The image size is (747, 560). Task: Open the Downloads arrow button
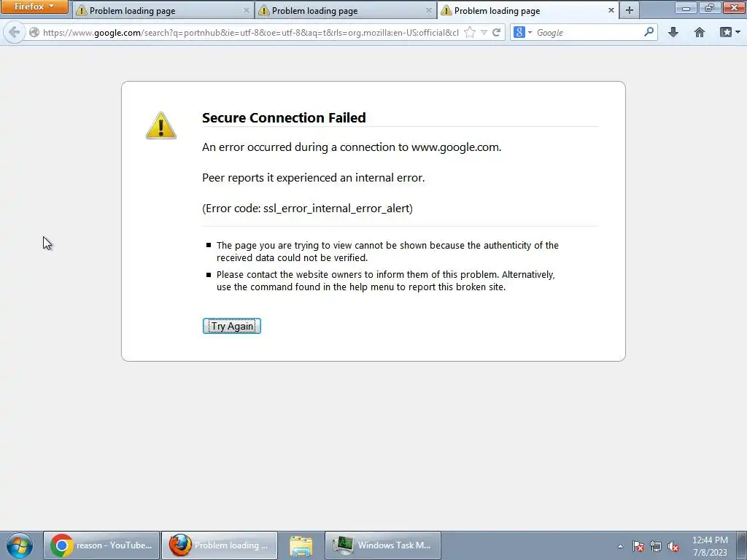(x=673, y=32)
